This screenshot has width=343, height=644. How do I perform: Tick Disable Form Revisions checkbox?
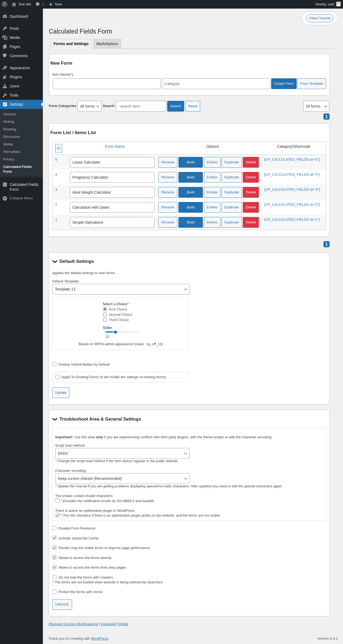[54, 528]
